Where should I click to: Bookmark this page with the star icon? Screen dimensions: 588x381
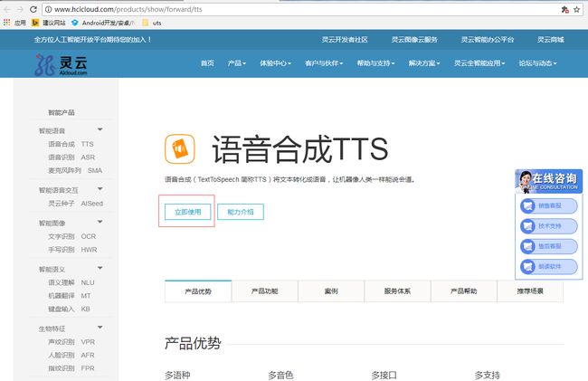577,10
